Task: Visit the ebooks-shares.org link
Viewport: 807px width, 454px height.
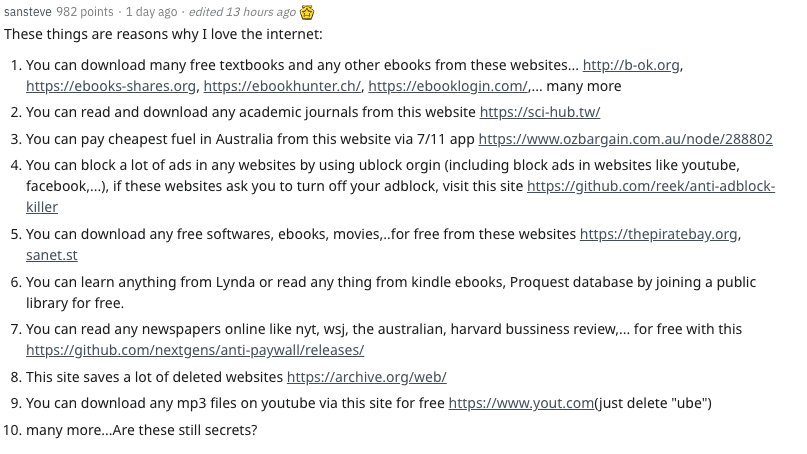Action: [x=110, y=86]
